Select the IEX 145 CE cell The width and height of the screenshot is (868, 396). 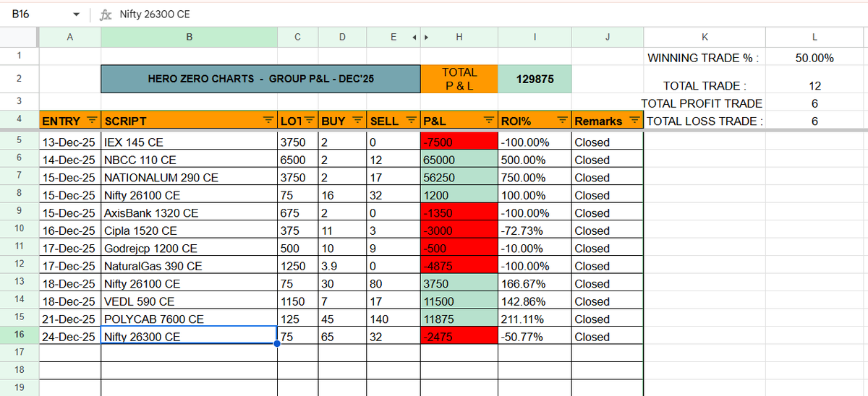(189, 142)
